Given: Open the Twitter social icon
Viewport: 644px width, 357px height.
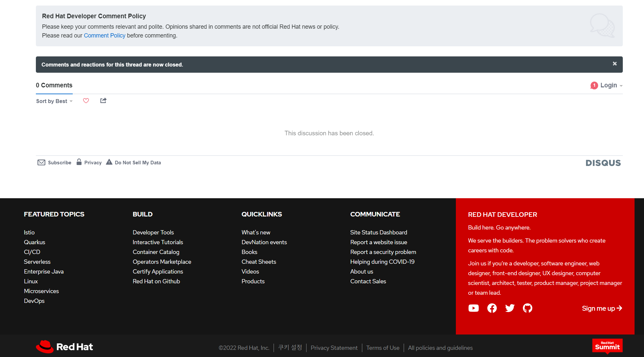Looking at the screenshot, I should pyautogui.click(x=510, y=308).
